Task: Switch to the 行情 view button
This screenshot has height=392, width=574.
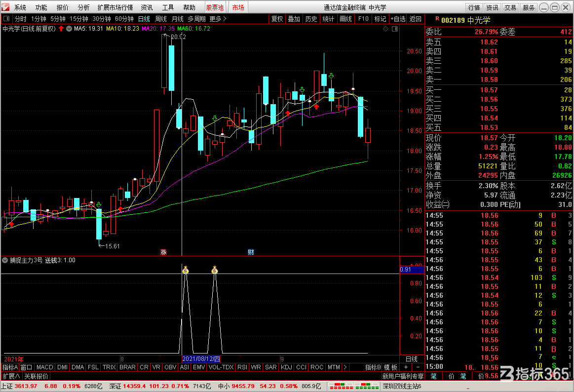Action: coord(474,7)
